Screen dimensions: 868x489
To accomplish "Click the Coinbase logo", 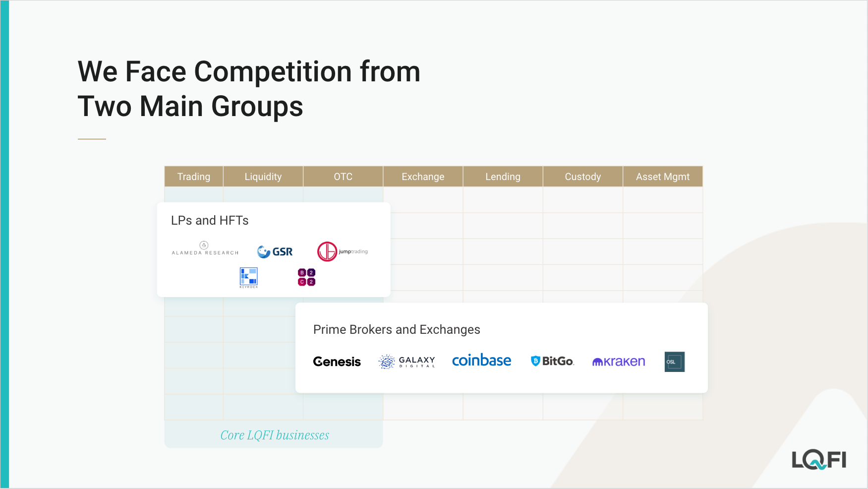I will 481,361.
